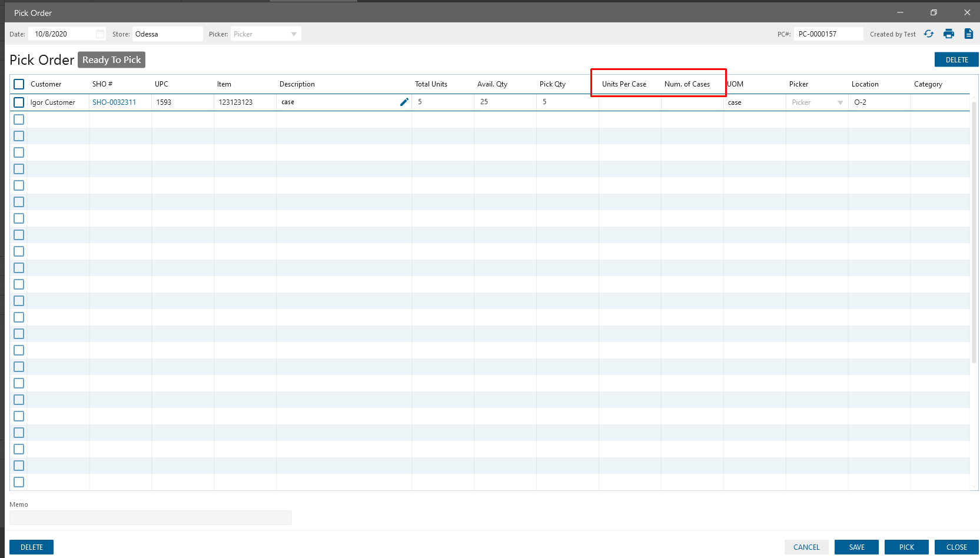Viewport: 980px width, 558px height.
Task: Click the UPC column header
Action: pos(161,84)
